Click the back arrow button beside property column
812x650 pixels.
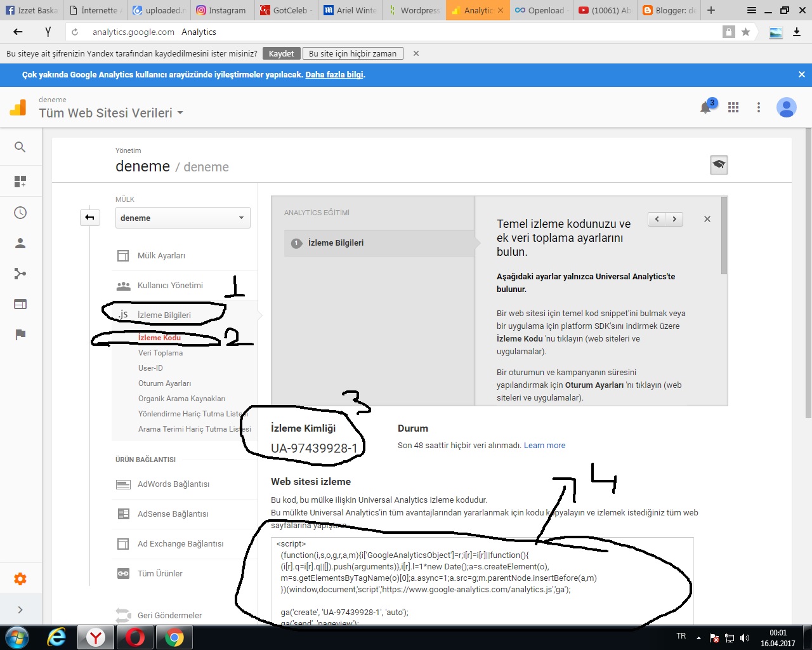click(90, 218)
